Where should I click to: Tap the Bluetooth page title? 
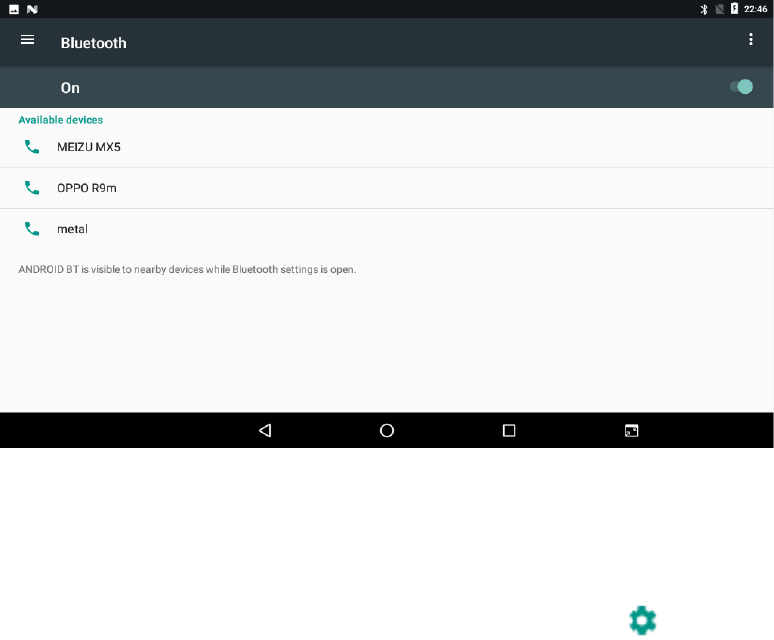tap(93, 43)
